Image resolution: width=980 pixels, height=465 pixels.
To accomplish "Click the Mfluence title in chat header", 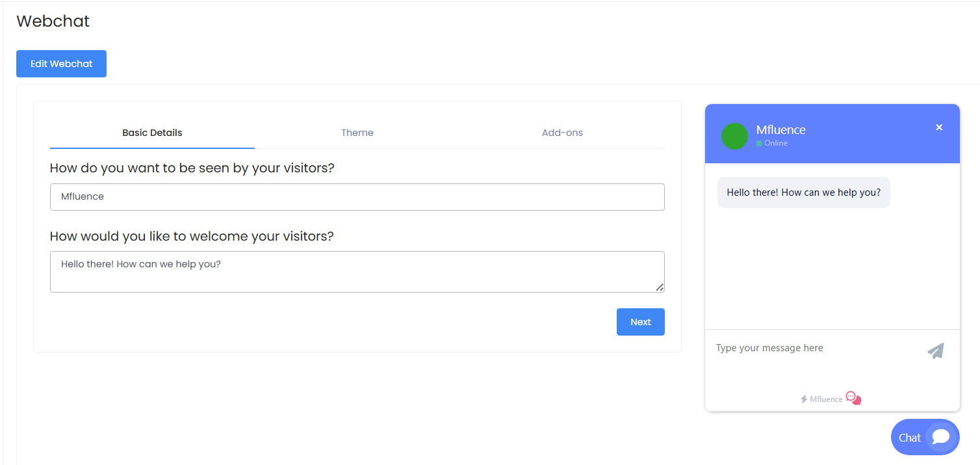I will point(780,130).
